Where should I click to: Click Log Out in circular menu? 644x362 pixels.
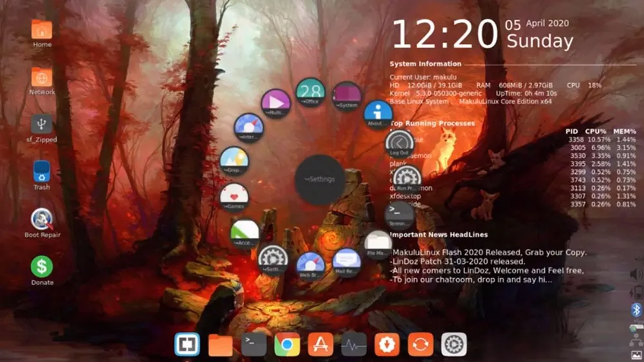(400, 144)
